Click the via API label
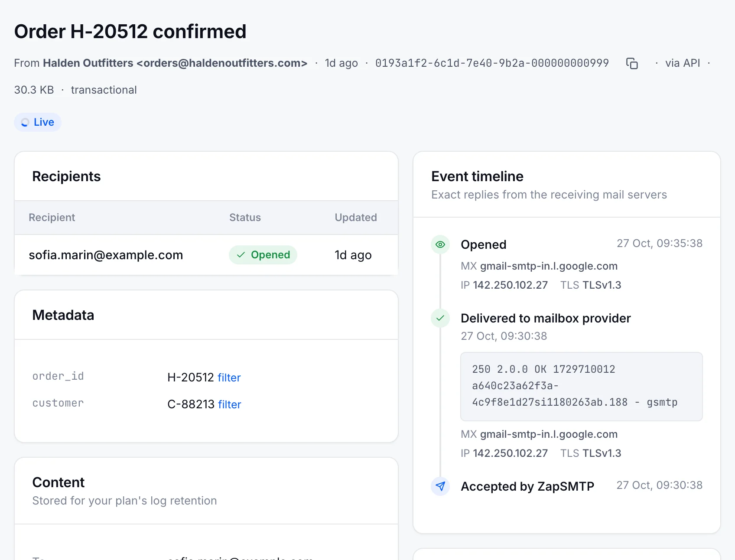Screen dimensions: 735x560 coord(683,63)
